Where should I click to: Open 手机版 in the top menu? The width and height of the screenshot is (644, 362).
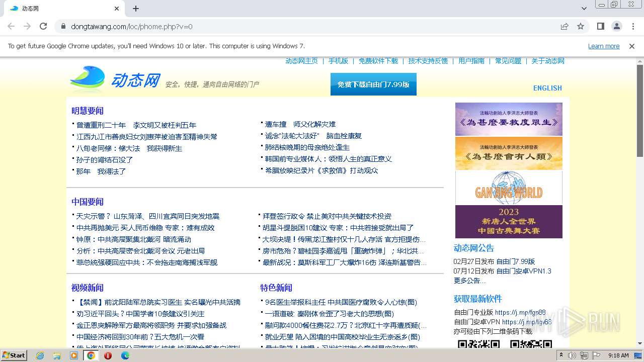[338, 61]
